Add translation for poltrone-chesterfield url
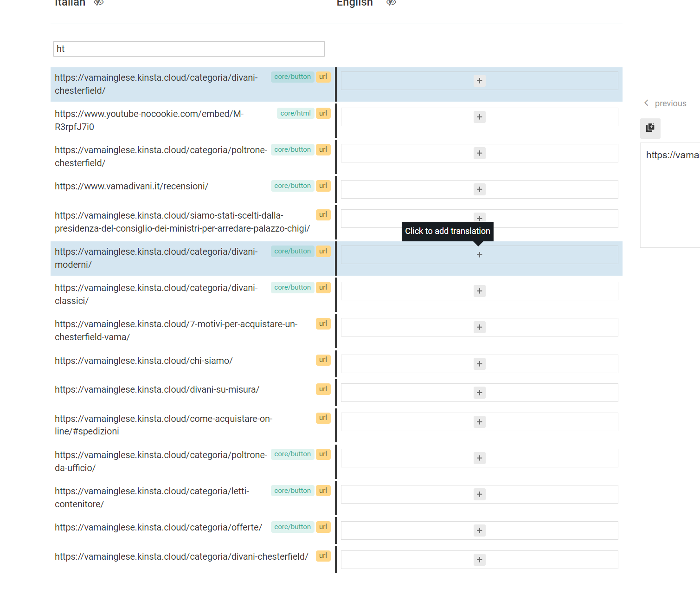700x595 pixels. (480, 153)
